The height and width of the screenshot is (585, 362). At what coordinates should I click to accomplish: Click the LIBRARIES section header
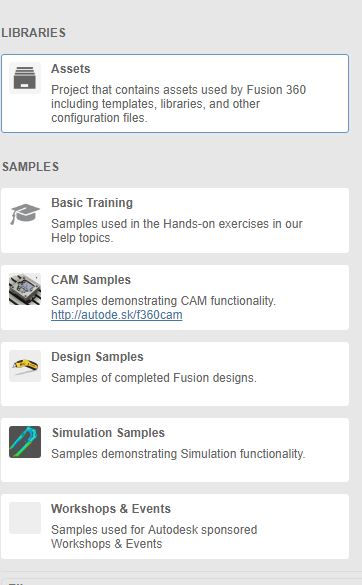point(34,33)
